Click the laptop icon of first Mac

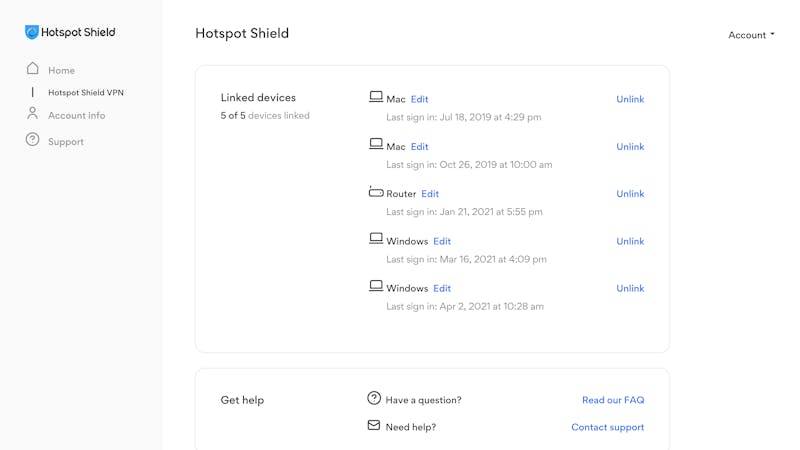(376, 97)
